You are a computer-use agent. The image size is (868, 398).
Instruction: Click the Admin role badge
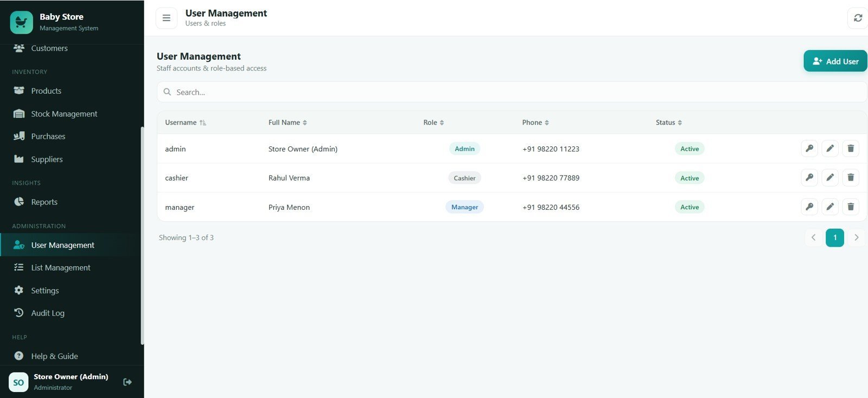464,149
